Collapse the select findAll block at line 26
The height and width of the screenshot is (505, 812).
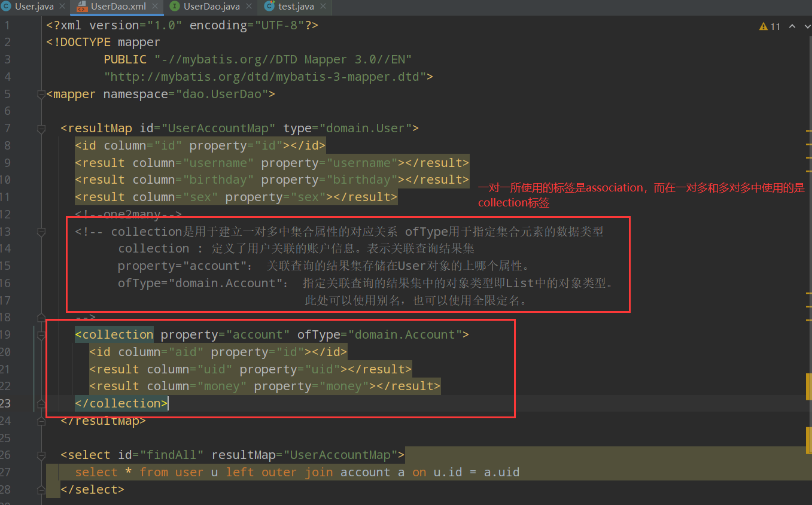coord(41,455)
